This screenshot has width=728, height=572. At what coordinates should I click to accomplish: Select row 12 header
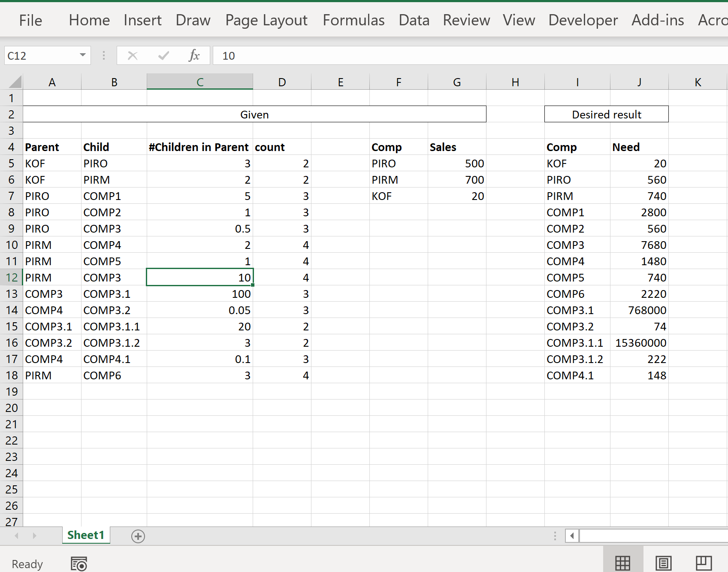click(12, 278)
